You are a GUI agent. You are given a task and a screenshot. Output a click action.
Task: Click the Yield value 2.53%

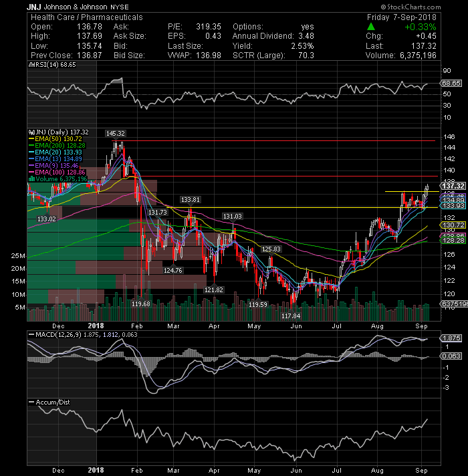pyautogui.click(x=303, y=46)
